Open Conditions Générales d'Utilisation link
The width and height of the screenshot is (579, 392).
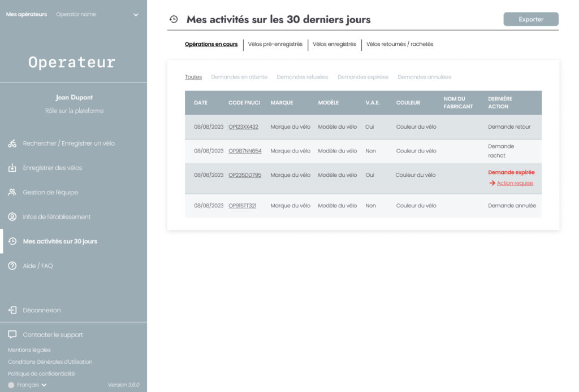point(50,361)
